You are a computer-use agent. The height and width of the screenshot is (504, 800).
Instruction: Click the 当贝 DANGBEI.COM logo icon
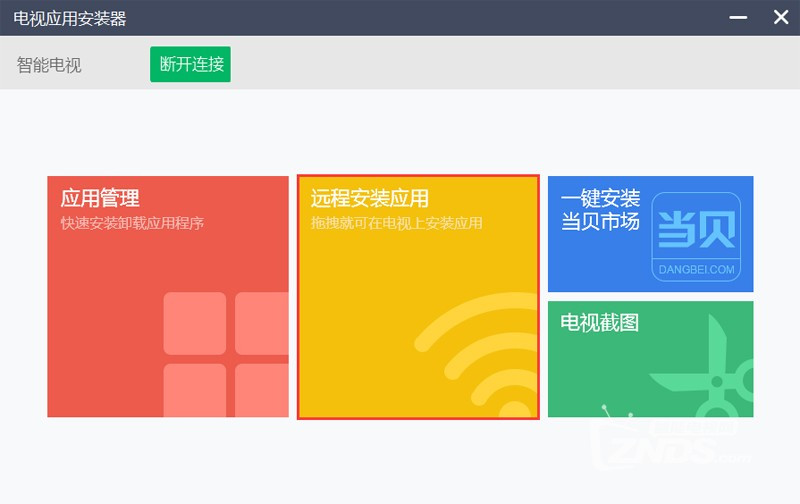pyautogui.click(x=696, y=237)
